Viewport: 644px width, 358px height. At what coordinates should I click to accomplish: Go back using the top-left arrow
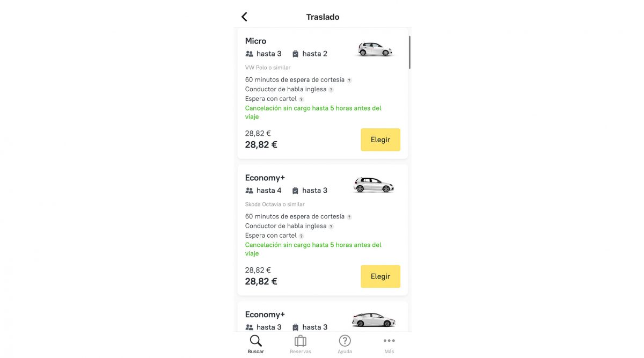pos(244,17)
